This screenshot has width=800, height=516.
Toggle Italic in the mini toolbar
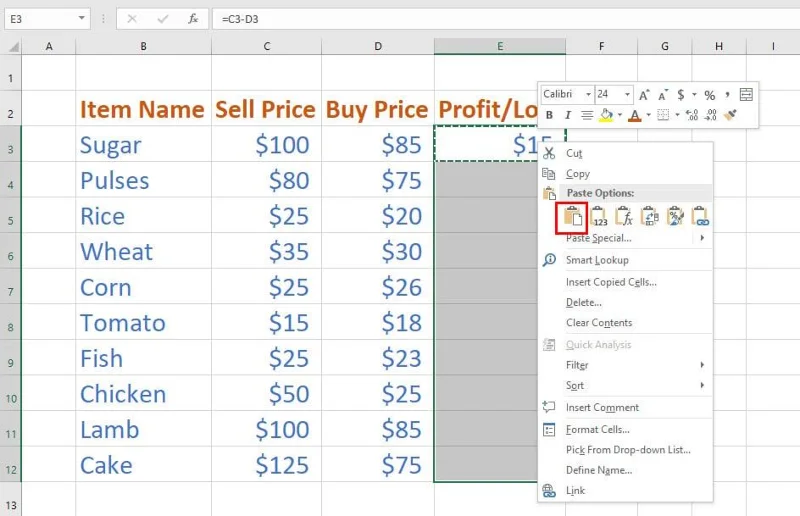567,115
